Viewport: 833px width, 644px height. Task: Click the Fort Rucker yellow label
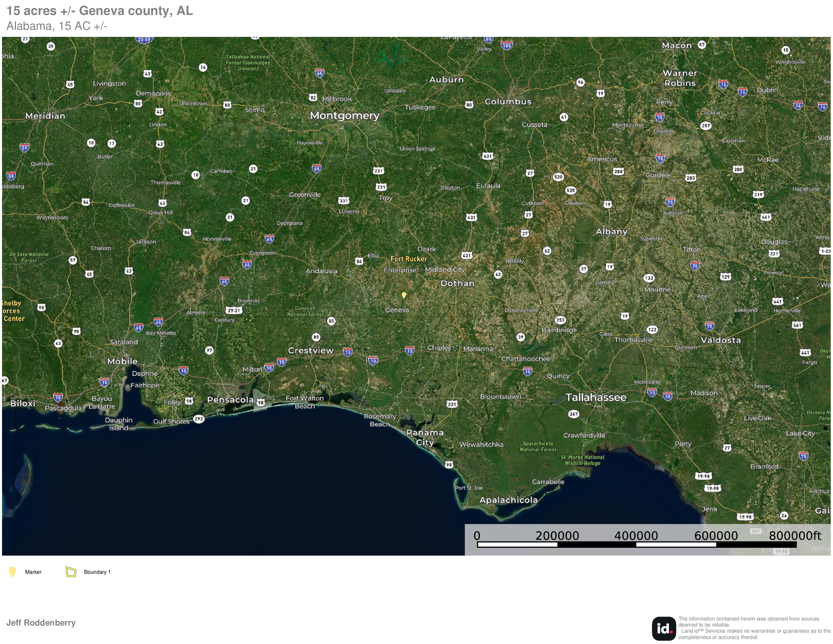click(x=408, y=259)
